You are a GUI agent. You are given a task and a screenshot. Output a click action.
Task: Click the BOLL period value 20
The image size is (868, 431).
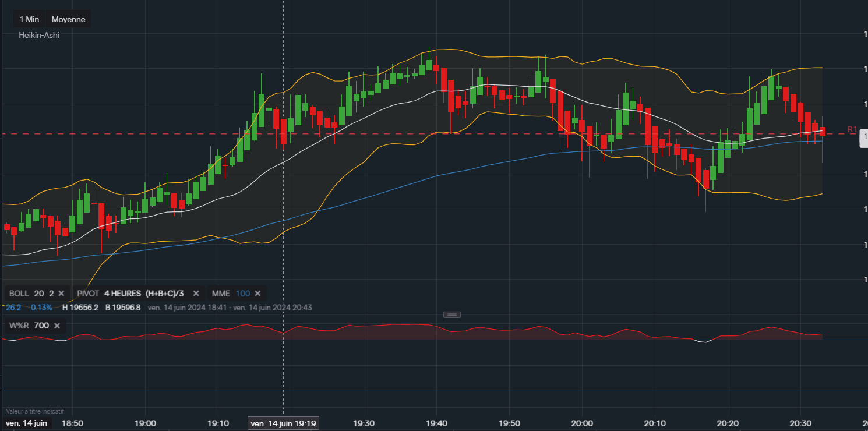click(39, 294)
